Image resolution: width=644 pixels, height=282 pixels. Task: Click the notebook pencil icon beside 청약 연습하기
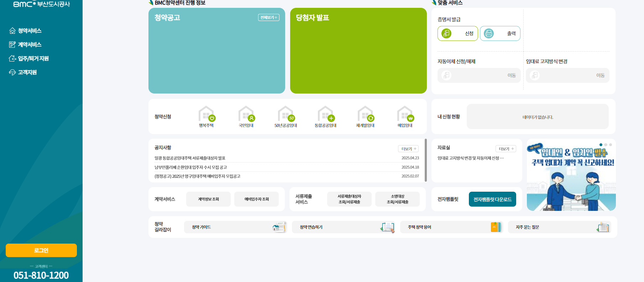387,227
